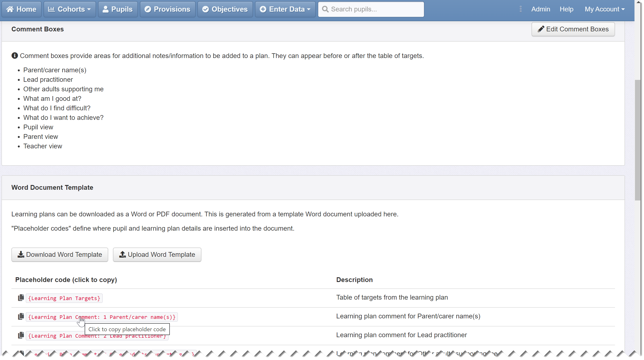Download the Word template
The width and height of the screenshot is (644, 360).
pos(60,254)
